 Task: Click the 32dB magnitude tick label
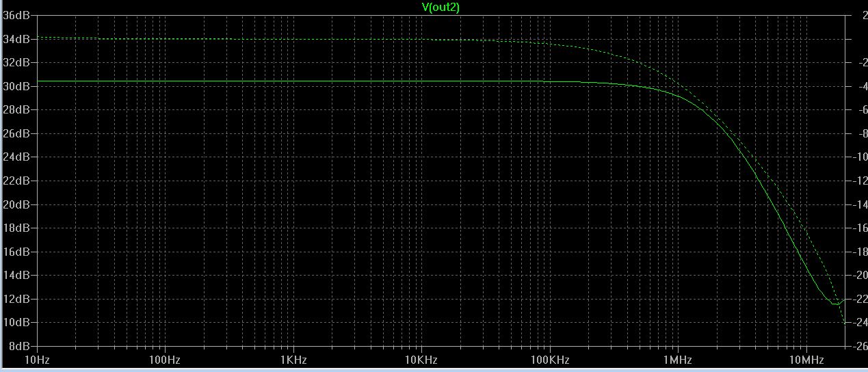pos(16,62)
